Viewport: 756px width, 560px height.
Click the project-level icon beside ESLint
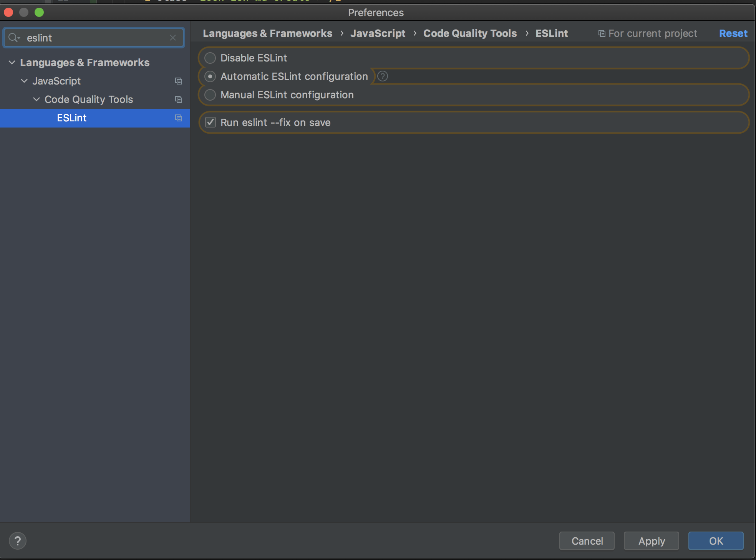[179, 118]
